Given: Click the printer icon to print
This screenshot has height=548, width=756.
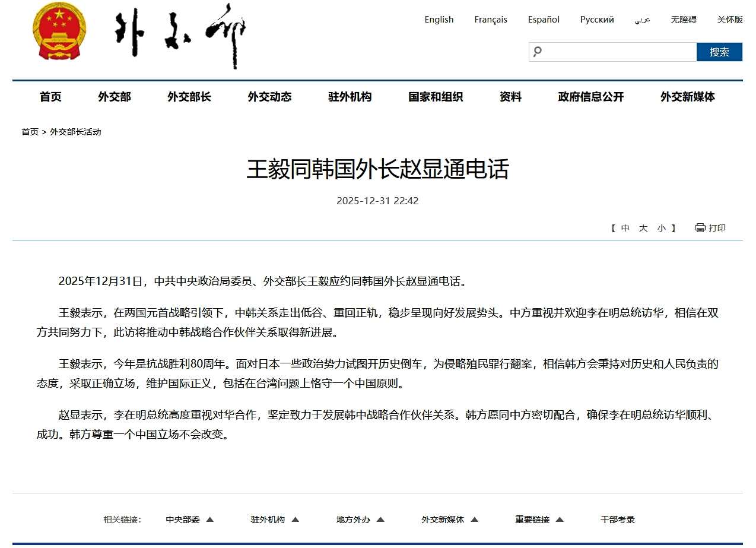Looking at the screenshot, I should (700, 228).
